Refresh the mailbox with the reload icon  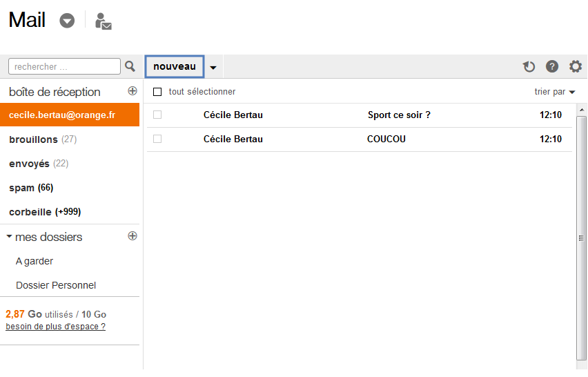pyautogui.click(x=529, y=66)
